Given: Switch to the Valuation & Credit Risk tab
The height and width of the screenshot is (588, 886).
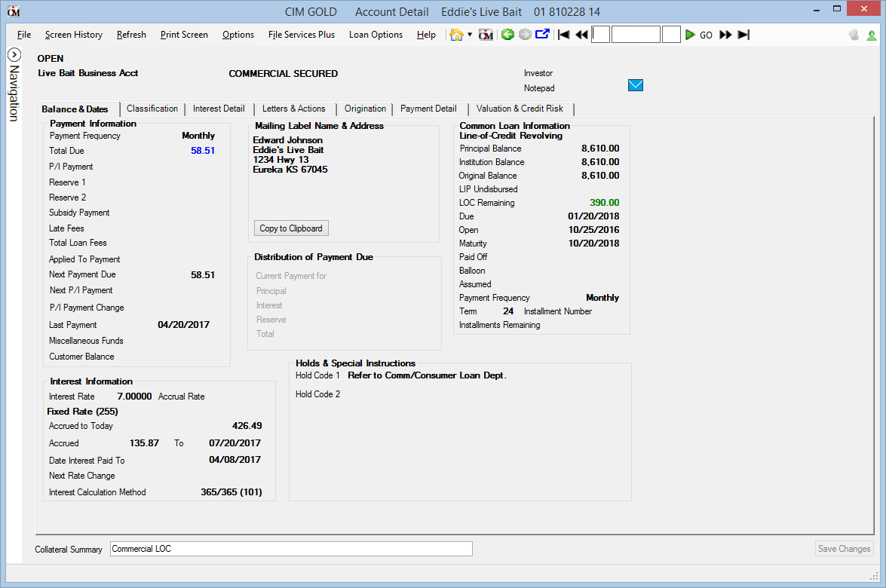Looking at the screenshot, I should [520, 109].
